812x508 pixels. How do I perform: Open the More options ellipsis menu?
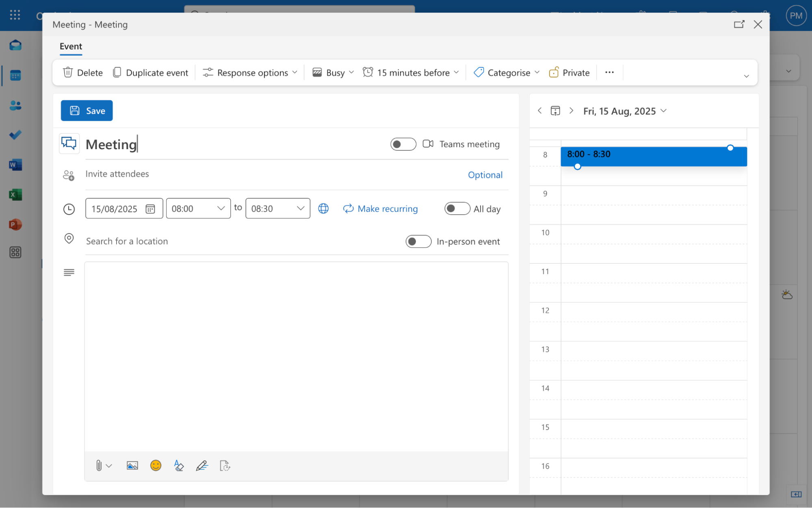coord(609,72)
